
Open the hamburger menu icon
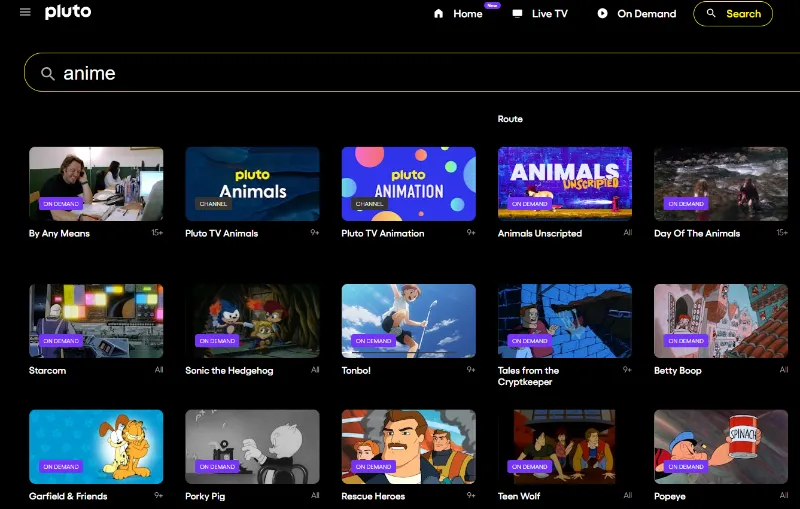tap(25, 12)
